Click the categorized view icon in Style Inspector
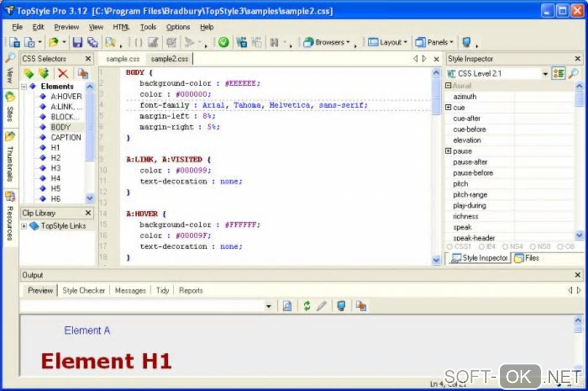 pos(558,73)
